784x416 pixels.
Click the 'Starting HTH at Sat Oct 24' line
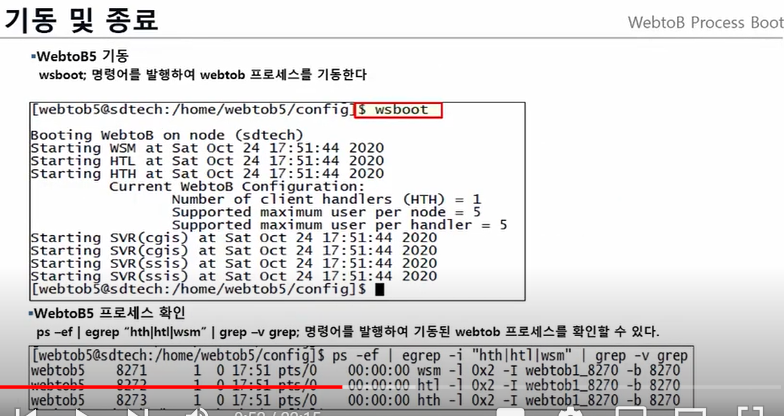(208, 174)
